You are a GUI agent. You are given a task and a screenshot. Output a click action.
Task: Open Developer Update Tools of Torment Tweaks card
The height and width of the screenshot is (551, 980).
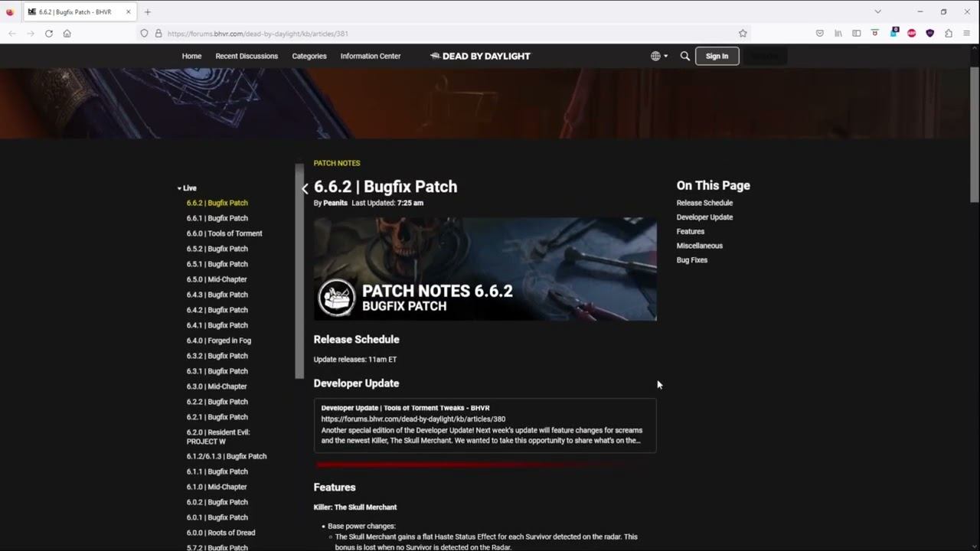pos(485,425)
